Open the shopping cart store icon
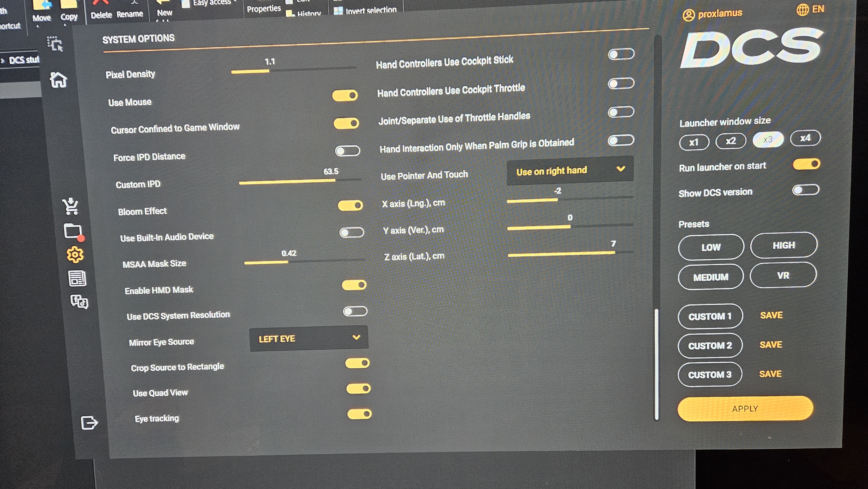 [71, 206]
